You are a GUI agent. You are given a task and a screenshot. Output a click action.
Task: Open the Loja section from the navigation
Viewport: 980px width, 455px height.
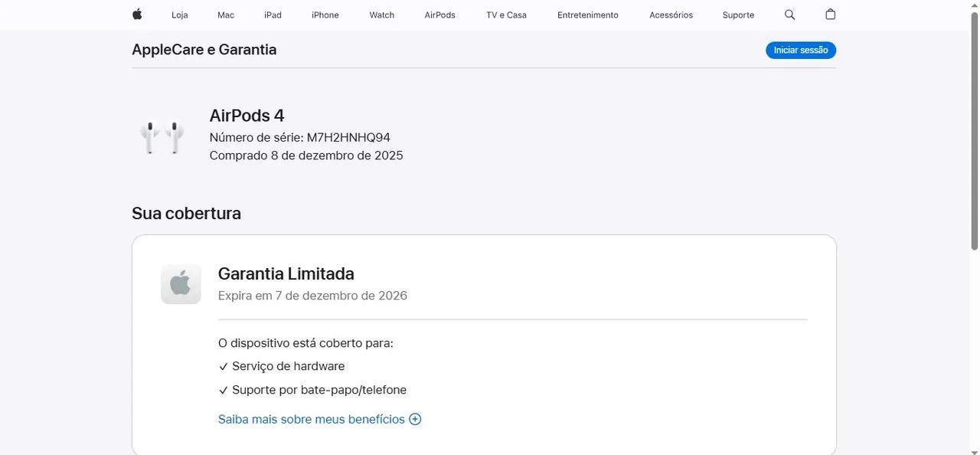(x=178, y=15)
